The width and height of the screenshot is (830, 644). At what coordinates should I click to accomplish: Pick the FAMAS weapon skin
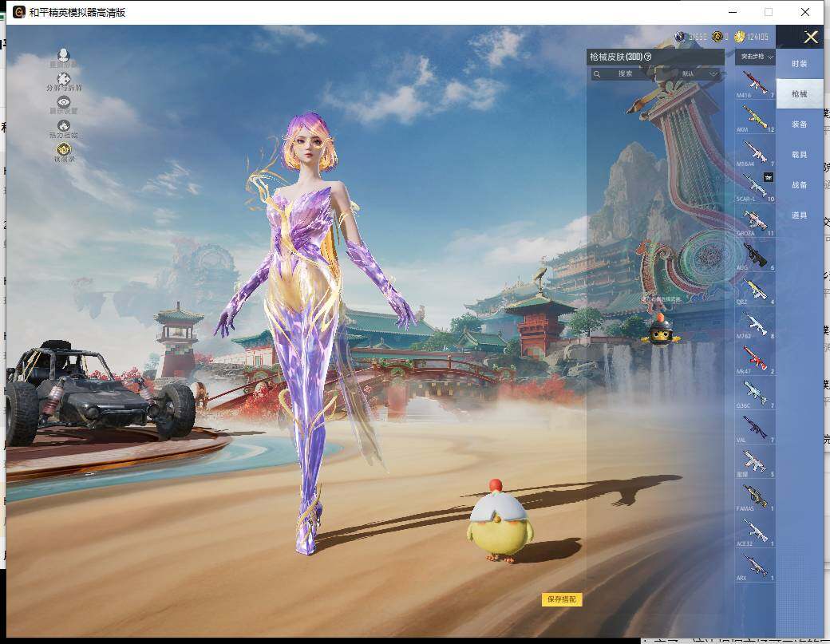755,496
